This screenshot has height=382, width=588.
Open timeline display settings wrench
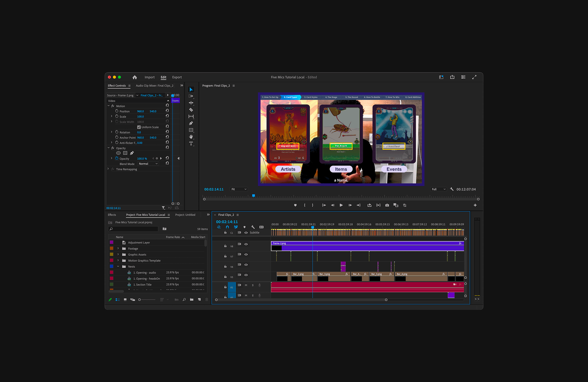click(x=253, y=227)
